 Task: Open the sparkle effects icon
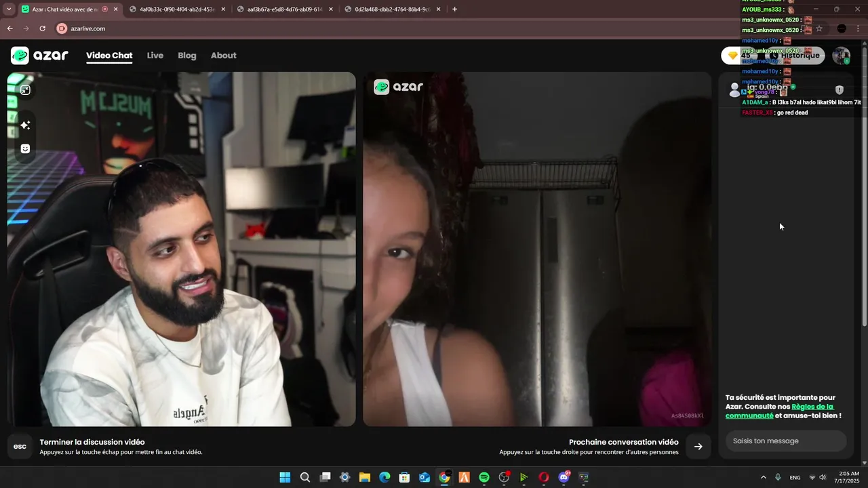[x=25, y=125]
